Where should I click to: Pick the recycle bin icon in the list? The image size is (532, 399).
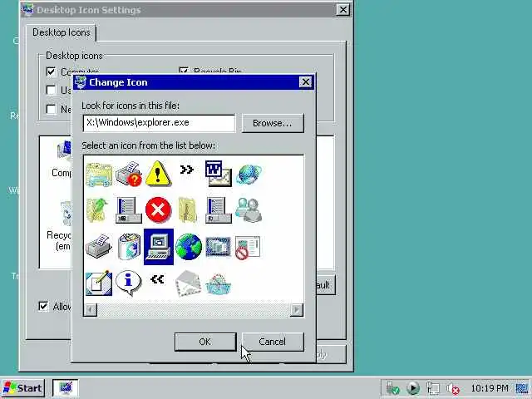[129, 247]
